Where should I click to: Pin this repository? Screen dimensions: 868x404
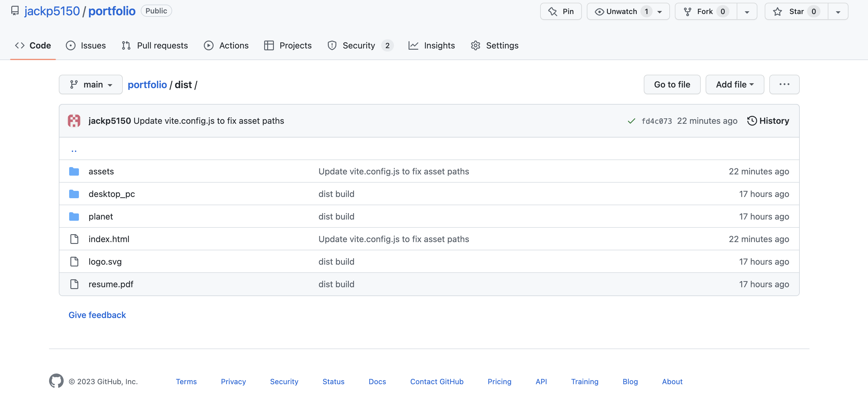[x=561, y=12]
